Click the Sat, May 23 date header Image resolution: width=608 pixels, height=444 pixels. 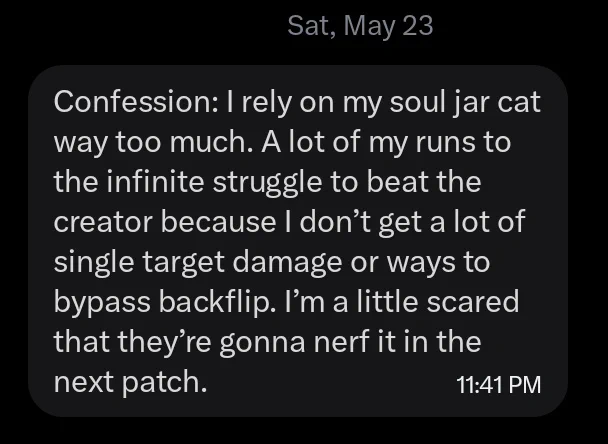point(360,26)
